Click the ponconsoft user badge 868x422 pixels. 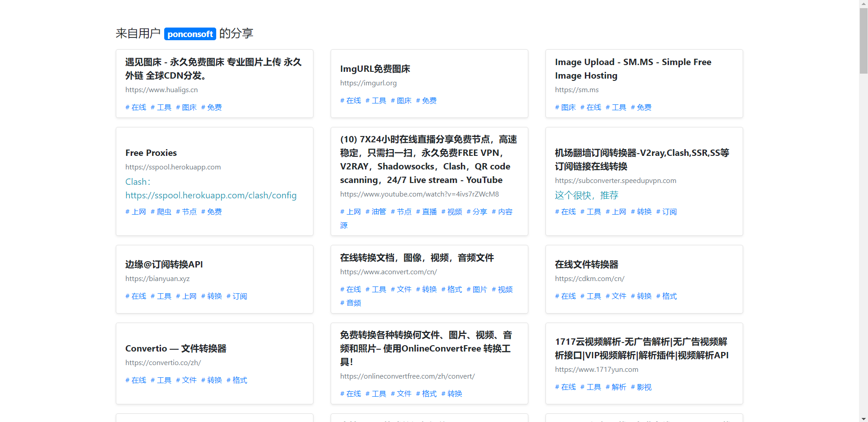[x=190, y=34]
